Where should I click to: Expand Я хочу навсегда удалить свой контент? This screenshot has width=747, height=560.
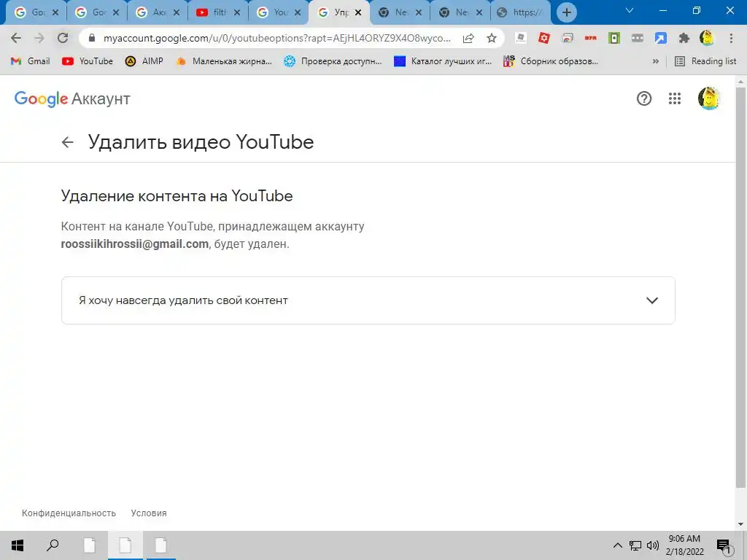(368, 300)
